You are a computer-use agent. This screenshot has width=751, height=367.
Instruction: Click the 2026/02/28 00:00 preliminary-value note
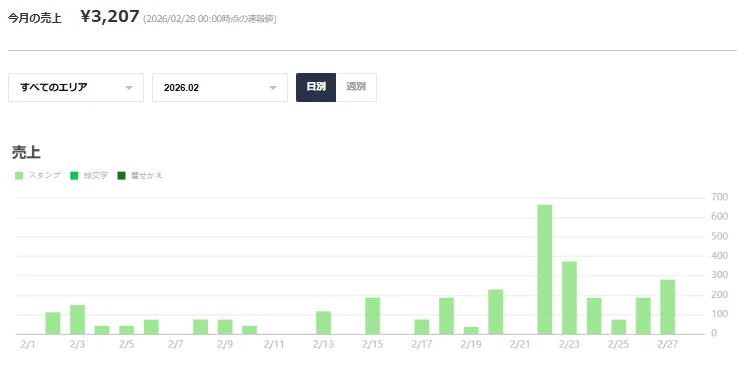pos(210,19)
